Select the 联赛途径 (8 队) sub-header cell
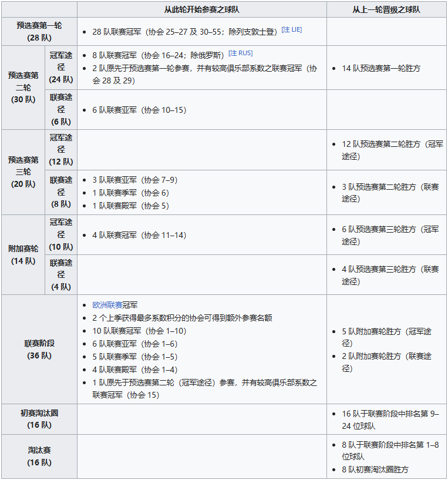Image resolution: width=448 pixels, height=480 pixels. [61, 192]
